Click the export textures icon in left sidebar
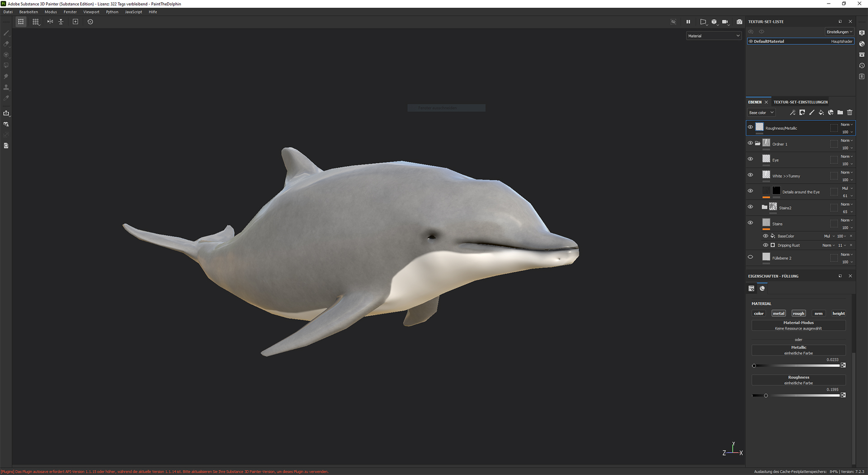868x475 pixels. click(x=6, y=113)
